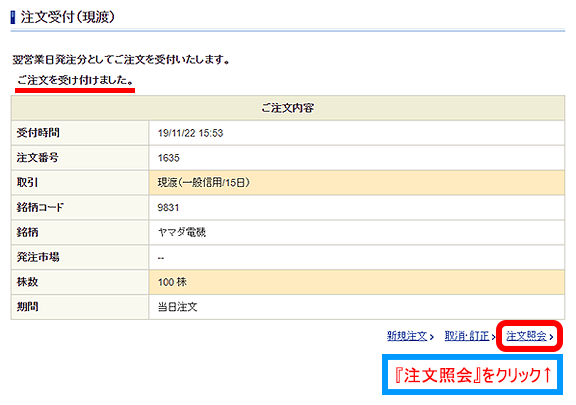
Task: Open the 取消・訂正 link
Action: tap(467, 336)
